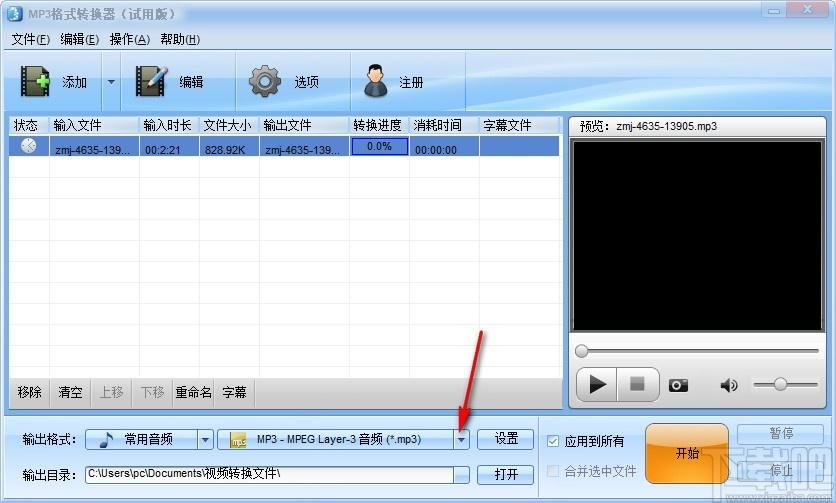Click the 输入文件 column header
This screenshot has height=503, width=836.
(94, 125)
